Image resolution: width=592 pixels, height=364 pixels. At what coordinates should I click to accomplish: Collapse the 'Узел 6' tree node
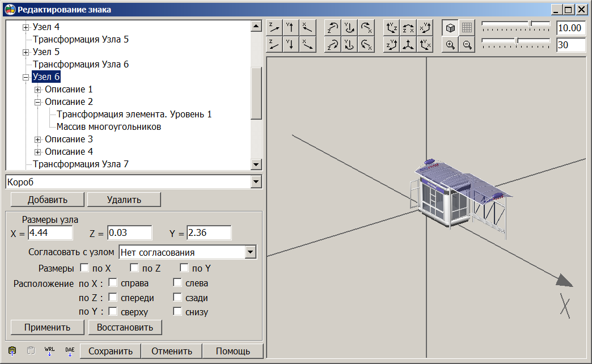click(x=25, y=77)
